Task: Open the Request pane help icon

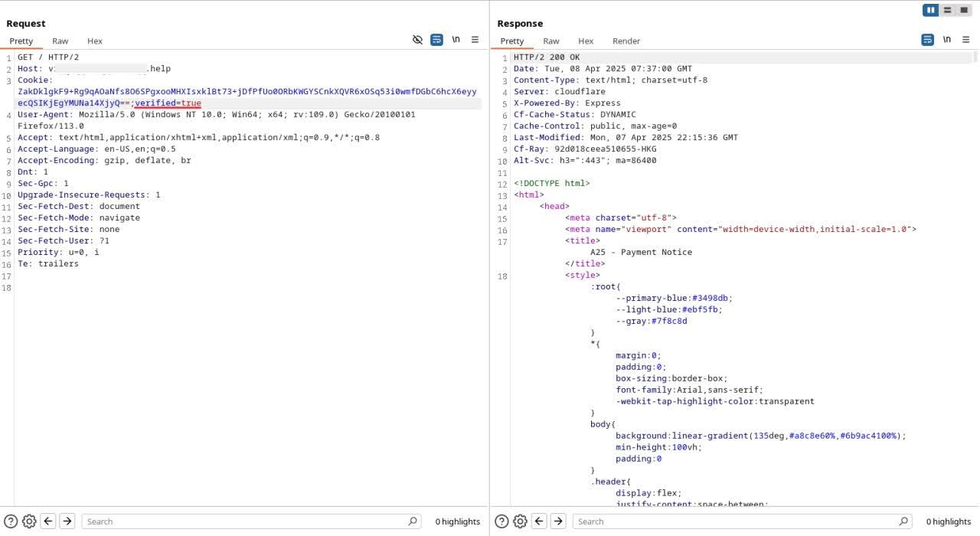Action: [11, 521]
